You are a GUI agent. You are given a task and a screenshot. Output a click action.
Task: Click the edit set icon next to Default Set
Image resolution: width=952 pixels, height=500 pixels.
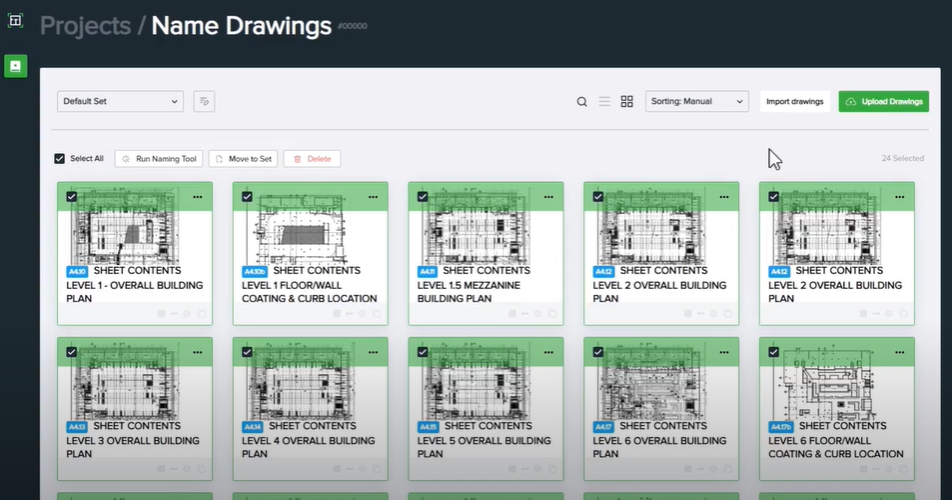point(204,101)
